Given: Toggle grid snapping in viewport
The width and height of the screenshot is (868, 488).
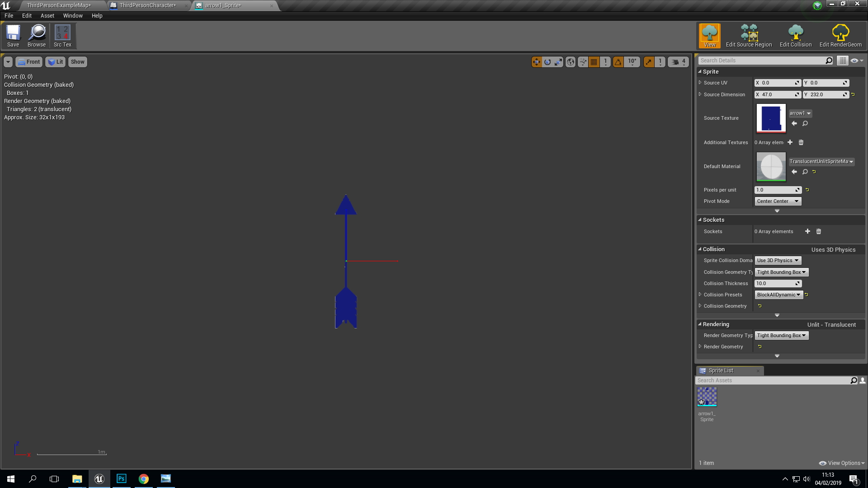Looking at the screenshot, I should [x=594, y=62].
